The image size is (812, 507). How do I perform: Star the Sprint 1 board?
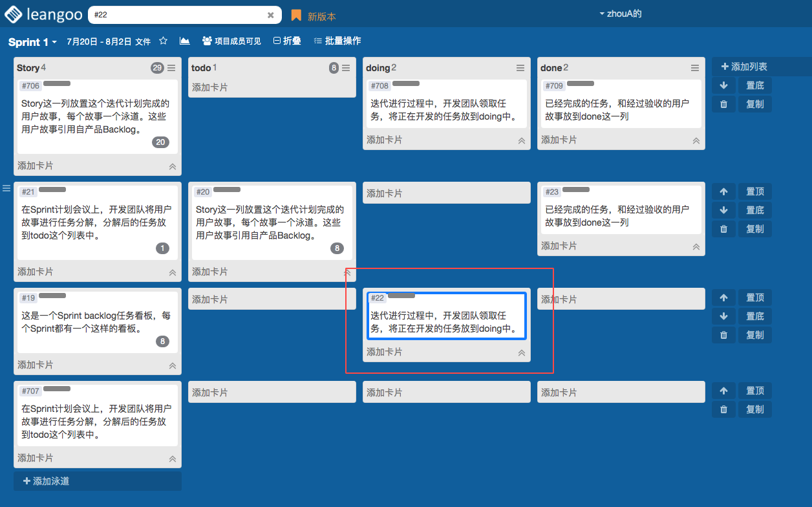point(164,41)
